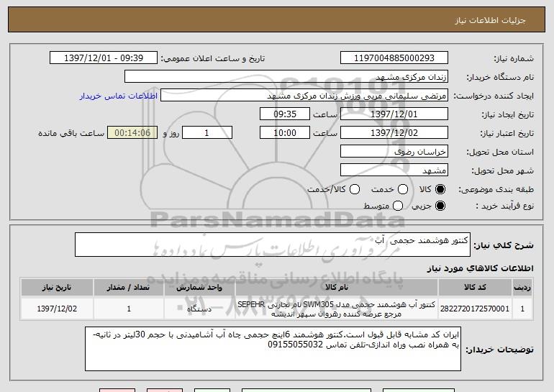This screenshot has height=392, width=554.
Task: Click the delivery city field مشهد
Action: (x=394, y=170)
